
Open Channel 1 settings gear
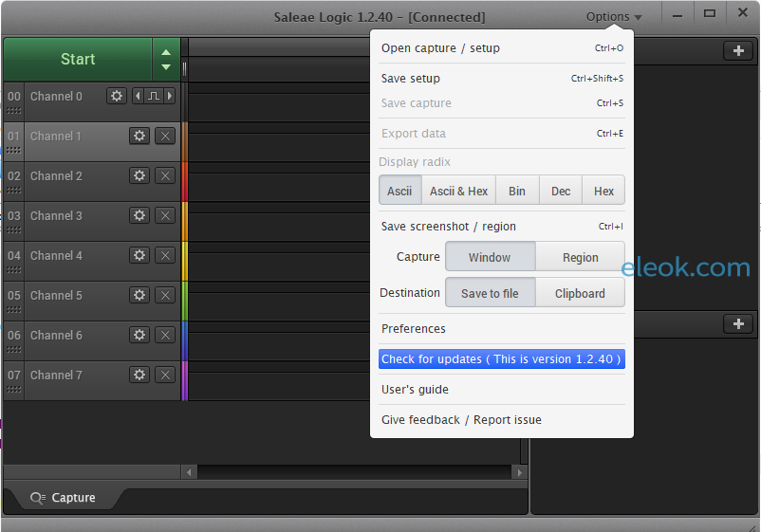tap(139, 136)
